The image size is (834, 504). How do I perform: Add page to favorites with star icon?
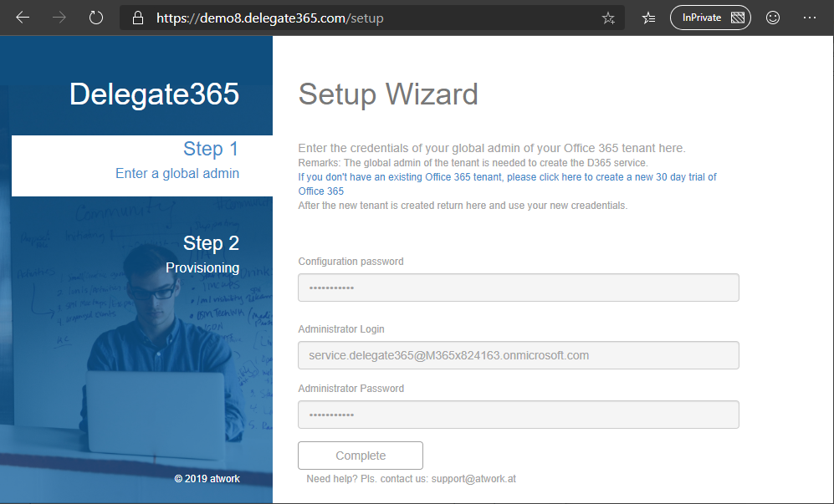(x=608, y=18)
